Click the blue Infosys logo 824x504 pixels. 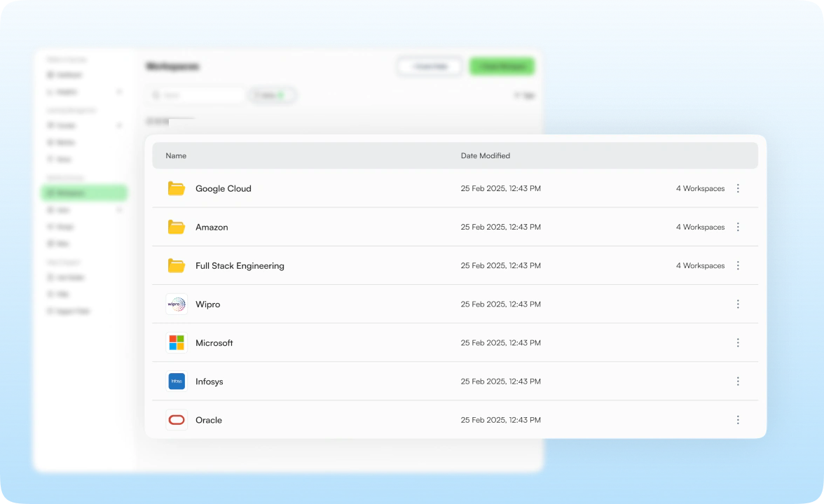[x=177, y=381]
